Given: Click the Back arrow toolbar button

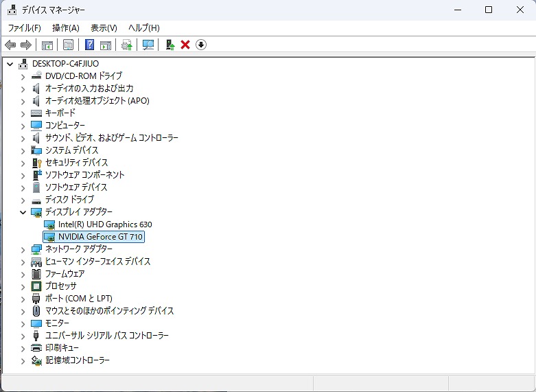Looking at the screenshot, I should [x=10, y=45].
